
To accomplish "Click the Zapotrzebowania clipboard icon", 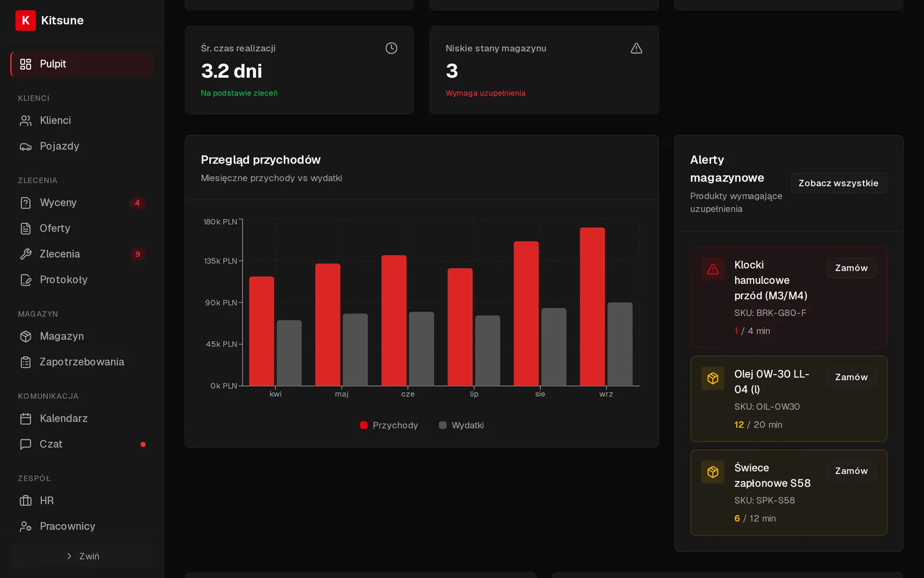I will [x=25, y=362].
